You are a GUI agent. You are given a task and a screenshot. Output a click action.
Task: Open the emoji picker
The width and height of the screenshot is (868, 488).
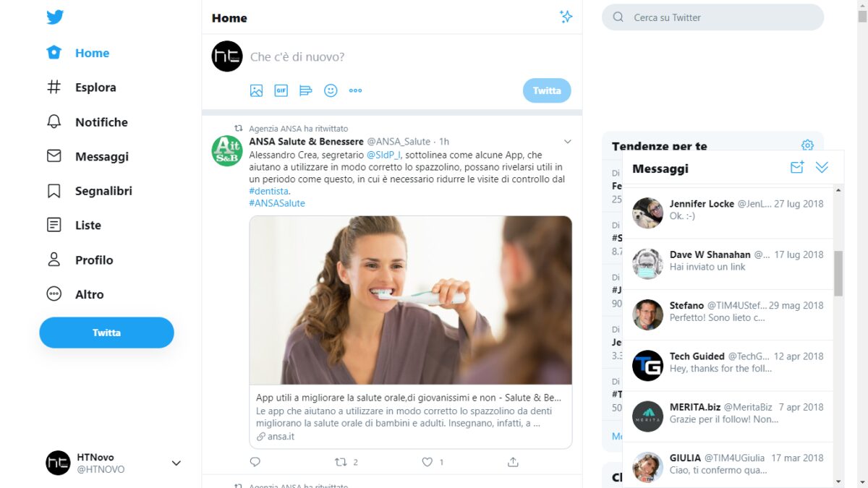(x=331, y=90)
